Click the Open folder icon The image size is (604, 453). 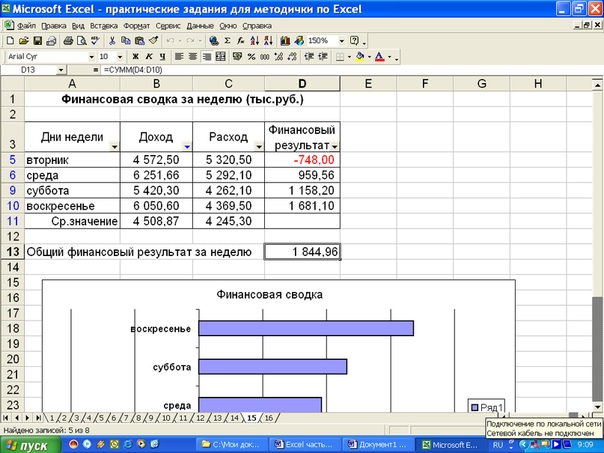pos(24,41)
